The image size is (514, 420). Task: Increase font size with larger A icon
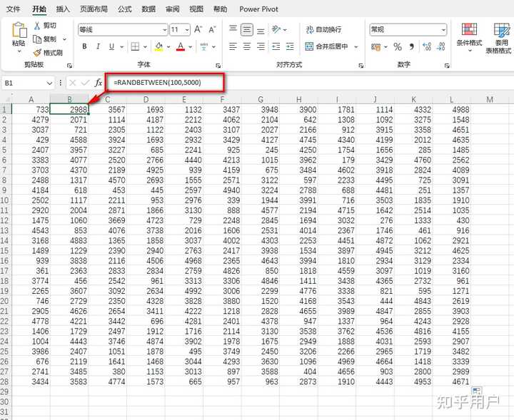pos(198,29)
